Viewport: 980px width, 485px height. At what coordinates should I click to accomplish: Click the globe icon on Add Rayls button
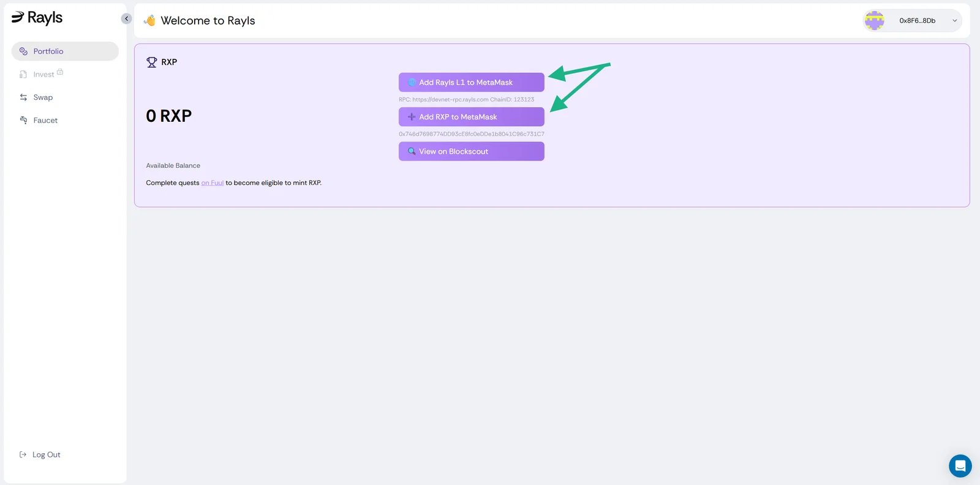412,82
